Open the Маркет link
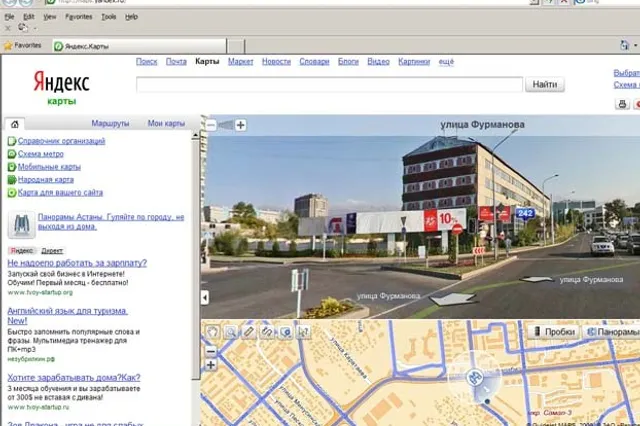Image resolution: width=640 pixels, height=426 pixels. click(240, 62)
